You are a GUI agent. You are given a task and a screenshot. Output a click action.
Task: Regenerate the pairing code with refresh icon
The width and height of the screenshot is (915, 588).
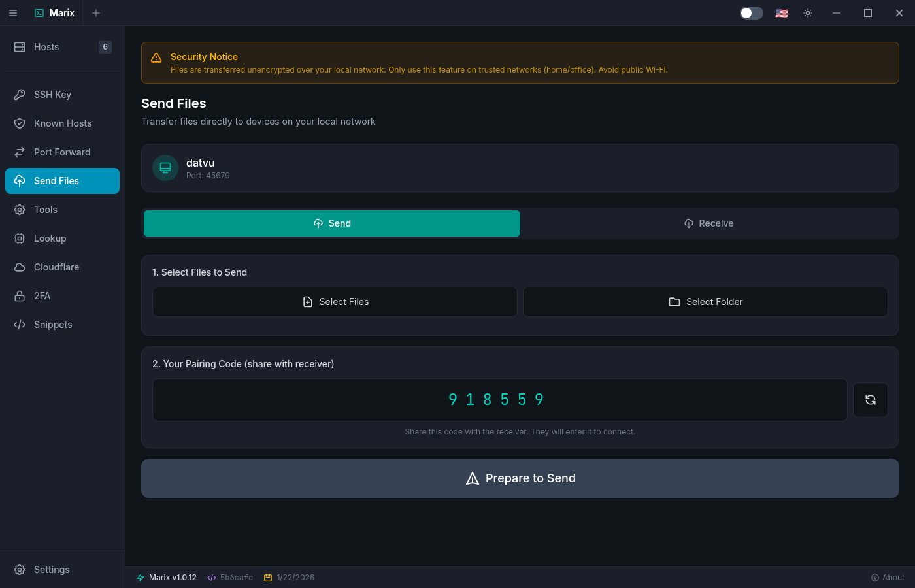(x=870, y=400)
